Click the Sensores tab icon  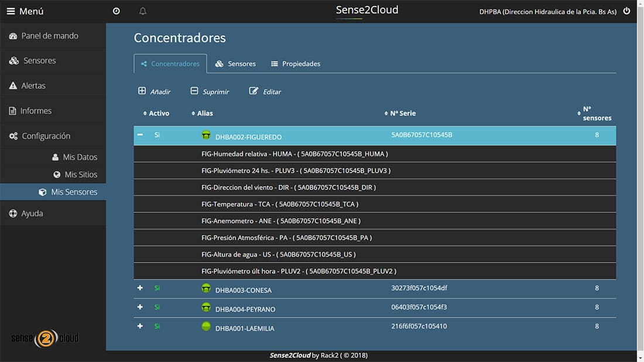tap(220, 64)
